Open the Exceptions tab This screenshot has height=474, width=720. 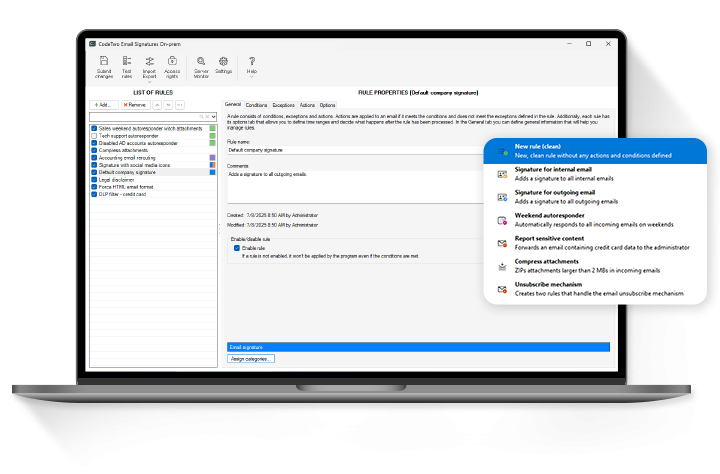pyautogui.click(x=284, y=105)
